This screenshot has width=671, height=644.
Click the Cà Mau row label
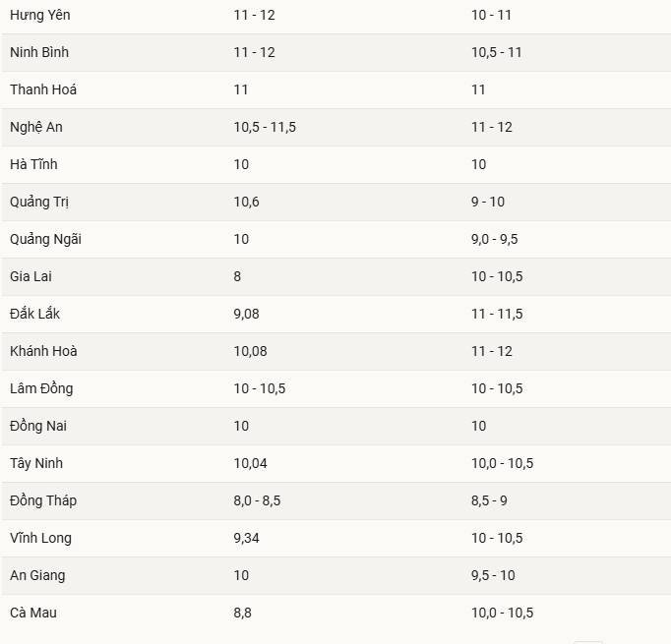[33, 613]
